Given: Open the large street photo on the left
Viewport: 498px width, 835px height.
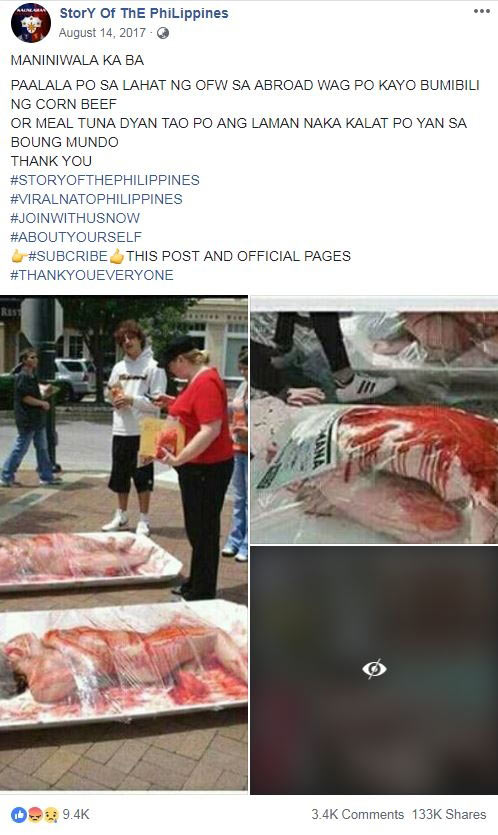Looking at the screenshot, I should pyautogui.click(x=124, y=543).
